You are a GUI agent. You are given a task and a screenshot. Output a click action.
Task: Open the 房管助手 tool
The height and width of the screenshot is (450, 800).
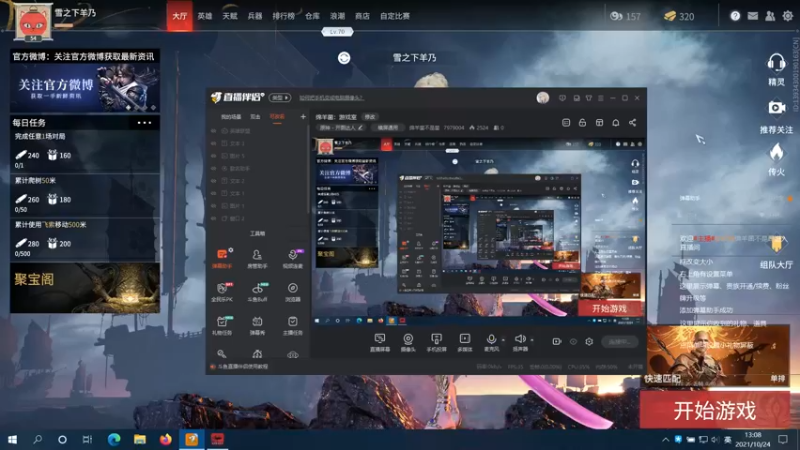(257, 258)
